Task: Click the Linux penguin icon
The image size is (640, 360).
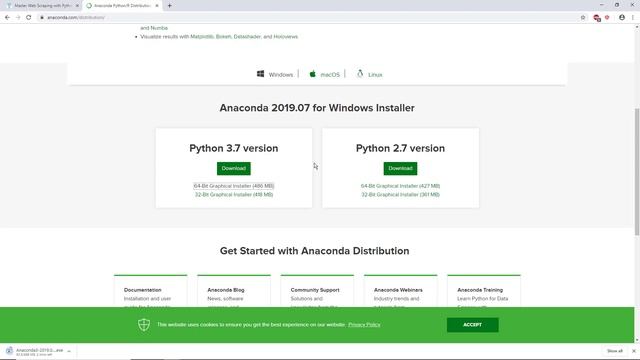Action: coord(360,73)
